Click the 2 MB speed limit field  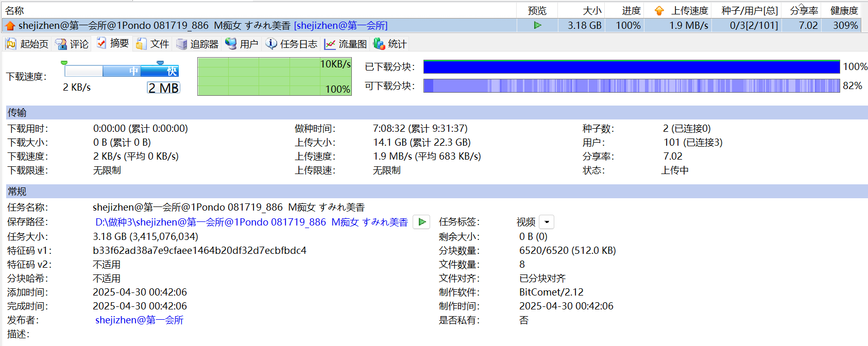coord(163,88)
